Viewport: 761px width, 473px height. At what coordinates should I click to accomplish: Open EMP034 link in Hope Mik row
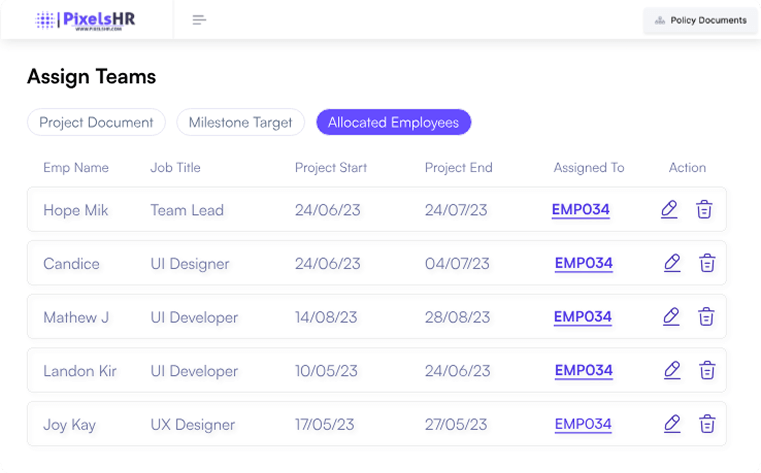[580, 210]
